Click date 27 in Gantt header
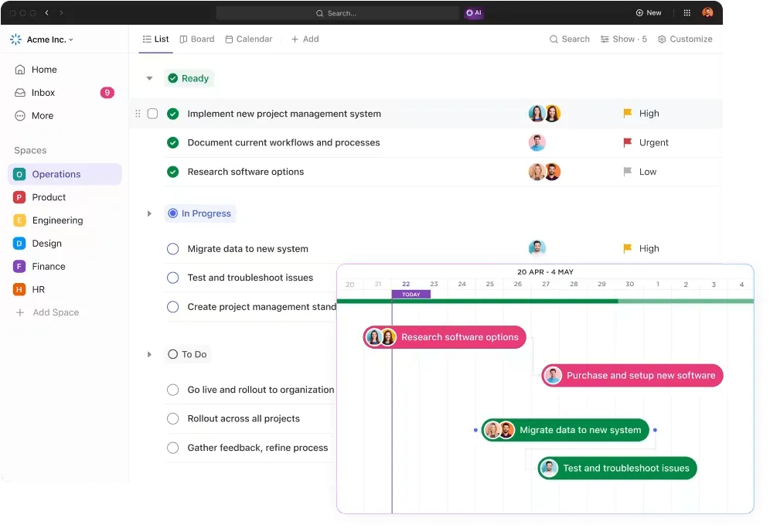This screenshot has width=770, height=532. pyautogui.click(x=546, y=285)
